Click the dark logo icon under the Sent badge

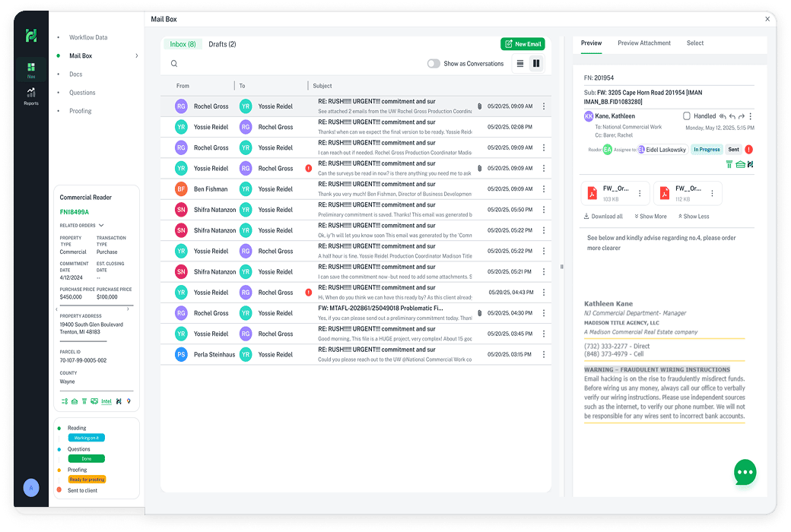pos(750,164)
